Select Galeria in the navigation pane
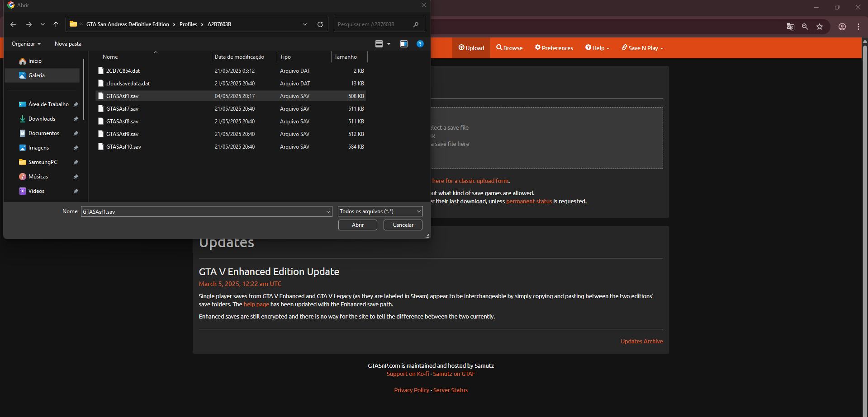Viewport: 868px width, 417px height. point(42,75)
